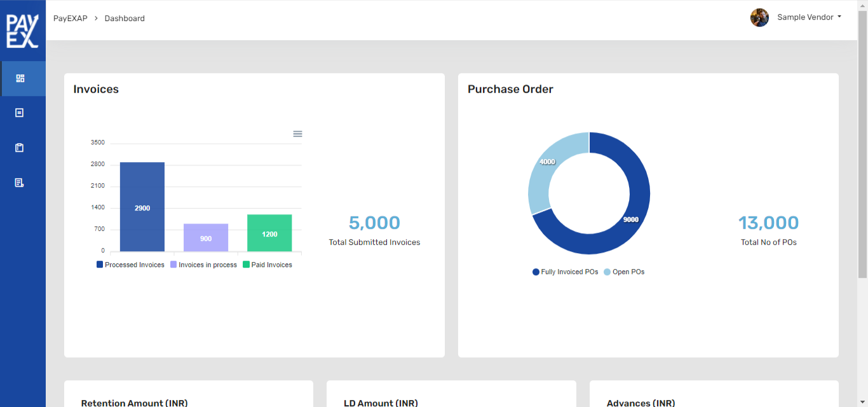This screenshot has height=407, width=868.
Task: Click the PayEXAP breadcrumb link
Action: pos(71,18)
